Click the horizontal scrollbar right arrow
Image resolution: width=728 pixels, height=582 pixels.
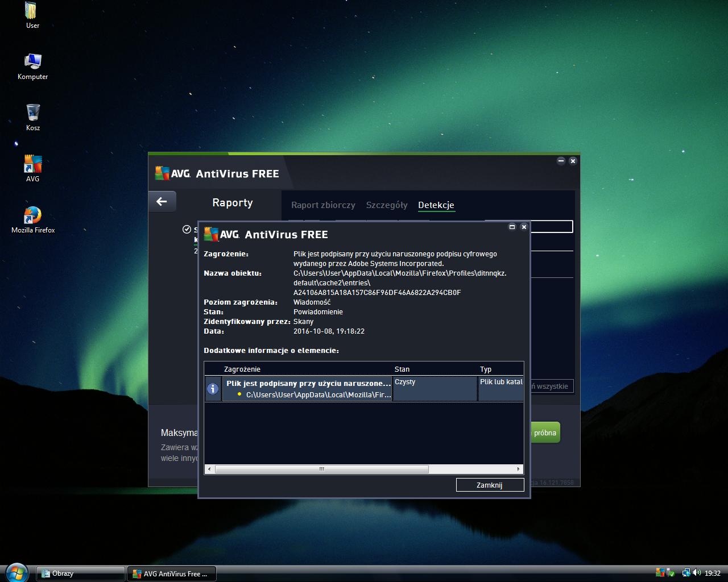tap(518, 469)
